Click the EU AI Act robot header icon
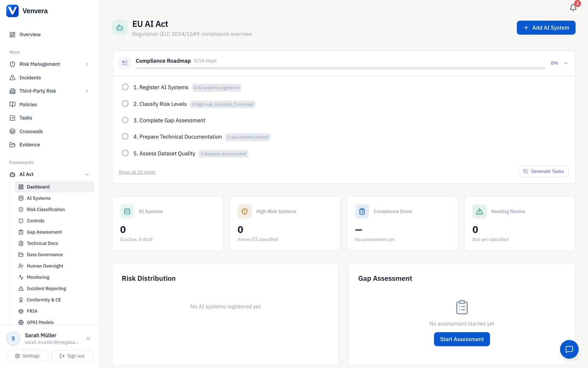588x368 pixels. tap(120, 28)
